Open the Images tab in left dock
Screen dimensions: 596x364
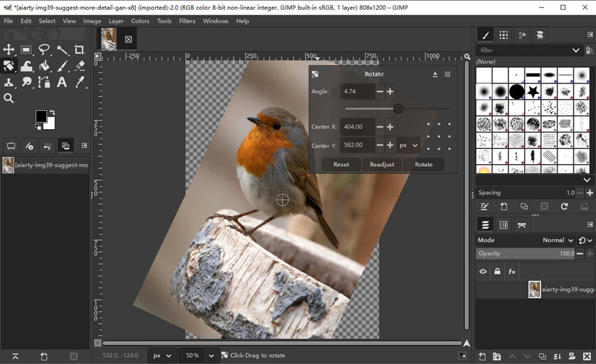pyautogui.click(x=66, y=146)
